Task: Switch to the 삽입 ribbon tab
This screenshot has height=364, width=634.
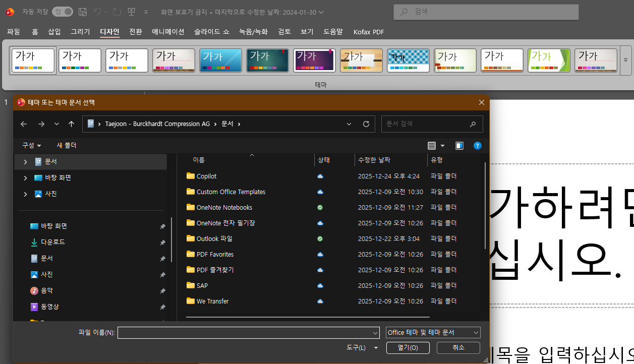Action: pyautogui.click(x=54, y=32)
